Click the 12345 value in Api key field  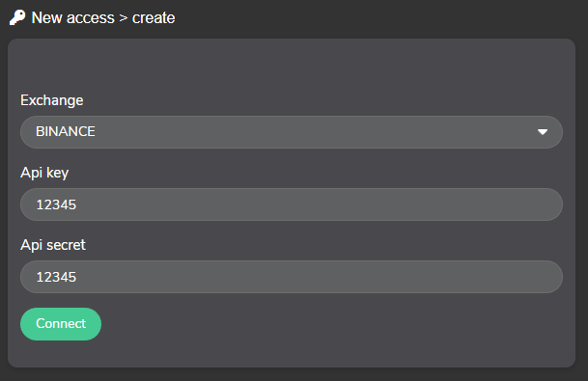click(x=56, y=204)
